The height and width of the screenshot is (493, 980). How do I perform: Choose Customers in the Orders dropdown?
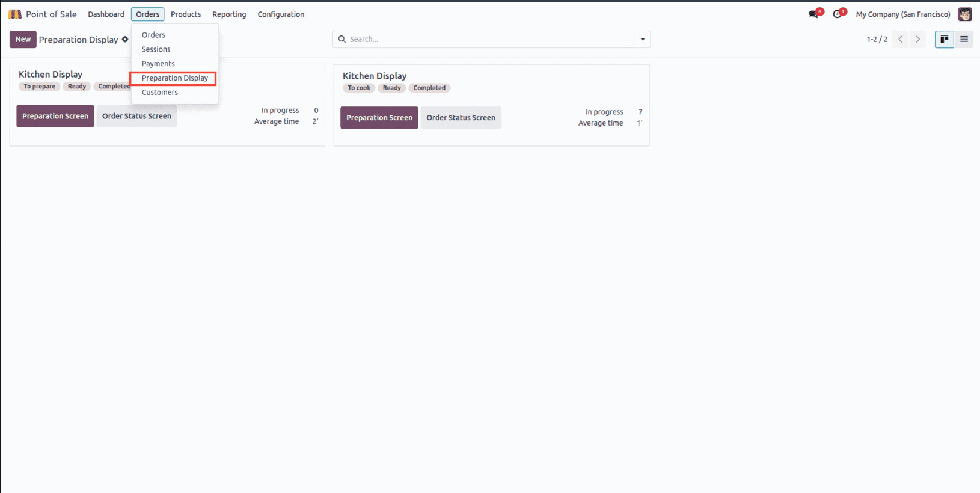[x=159, y=93]
